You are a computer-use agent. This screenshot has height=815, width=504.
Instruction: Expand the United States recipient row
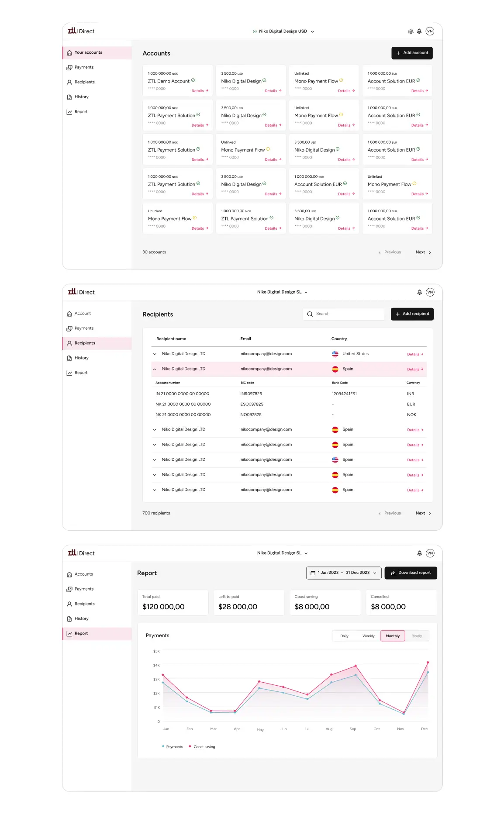click(155, 354)
